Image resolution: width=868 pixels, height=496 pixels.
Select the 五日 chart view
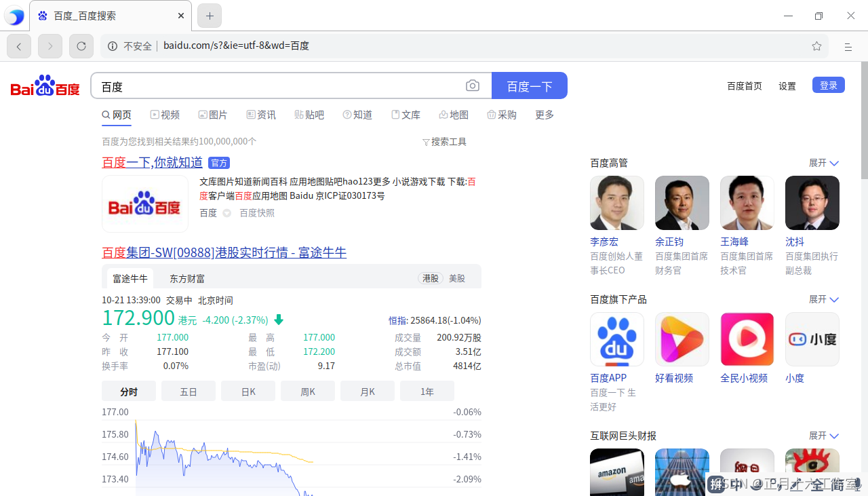click(189, 392)
